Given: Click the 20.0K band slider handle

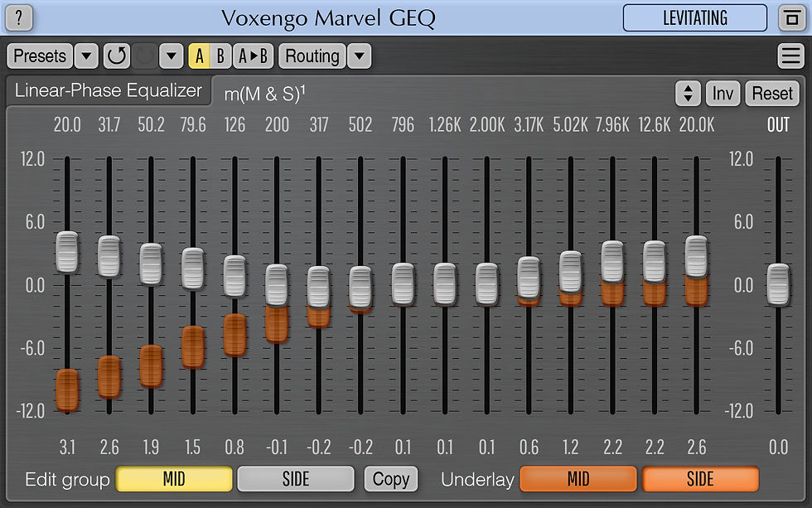Looking at the screenshot, I should tap(697, 256).
